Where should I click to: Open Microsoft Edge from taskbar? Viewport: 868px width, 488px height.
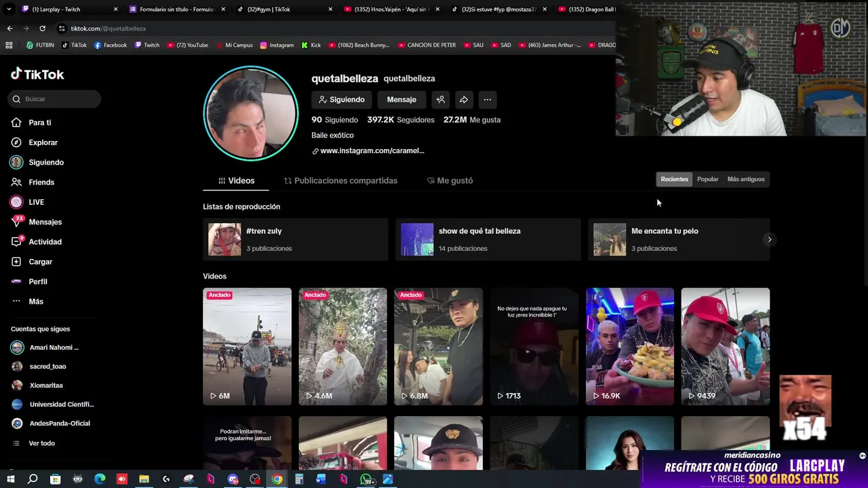click(x=100, y=479)
